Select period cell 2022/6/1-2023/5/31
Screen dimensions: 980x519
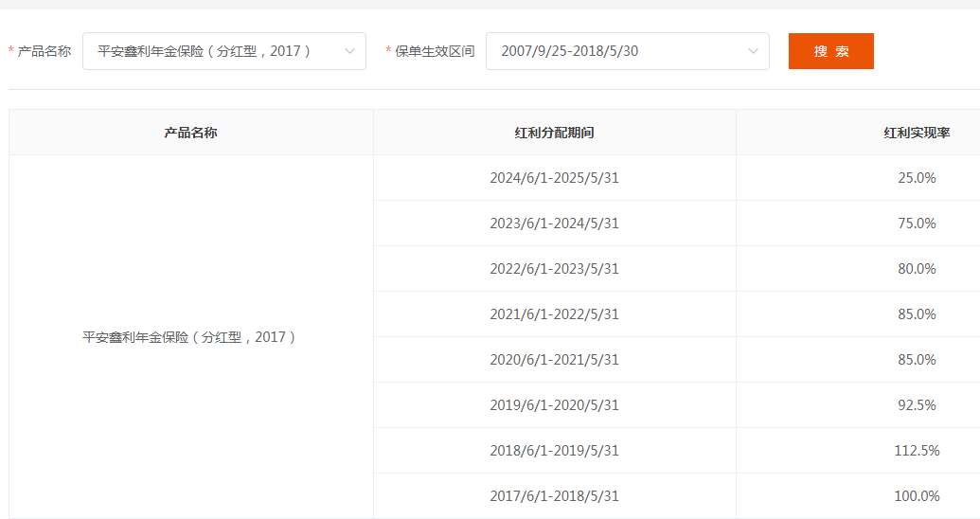554,269
